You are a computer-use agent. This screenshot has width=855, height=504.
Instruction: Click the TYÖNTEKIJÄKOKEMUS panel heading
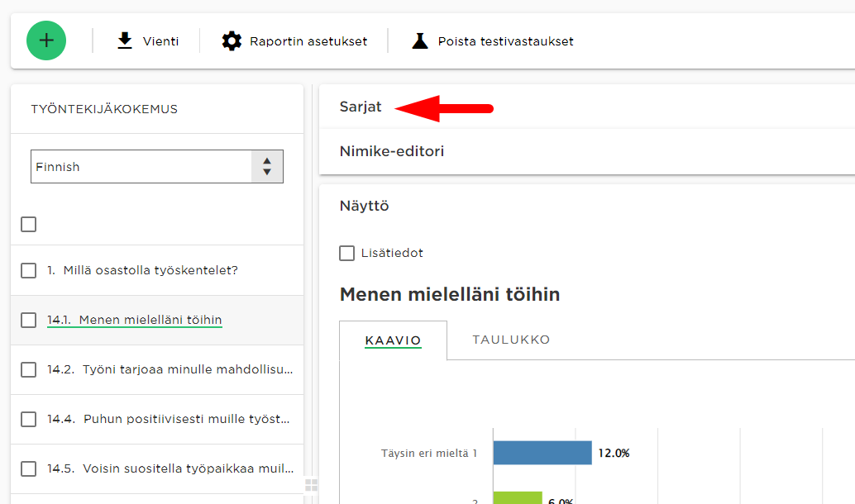coord(104,109)
